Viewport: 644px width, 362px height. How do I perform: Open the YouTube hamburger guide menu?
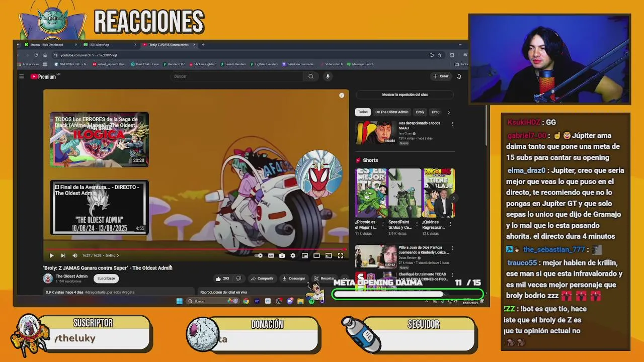[22, 76]
